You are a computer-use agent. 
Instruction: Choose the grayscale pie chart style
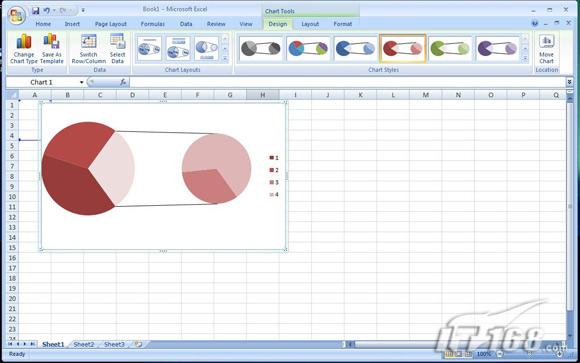[x=260, y=48]
